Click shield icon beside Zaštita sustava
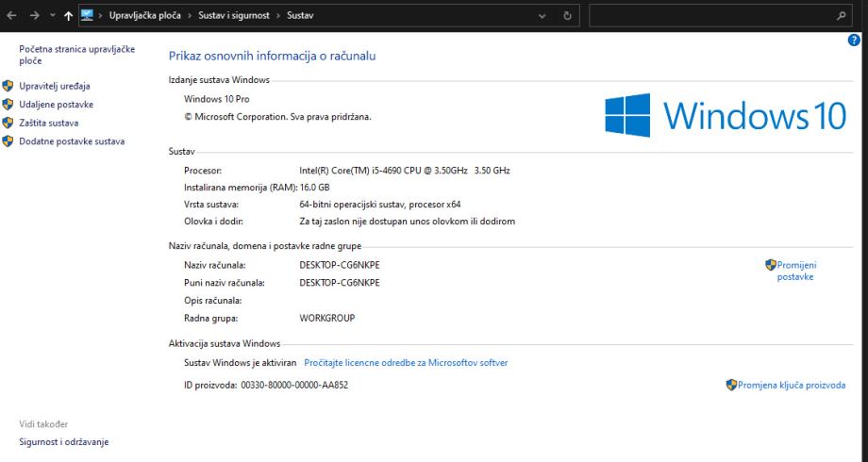This screenshot has width=868, height=462. click(x=8, y=123)
